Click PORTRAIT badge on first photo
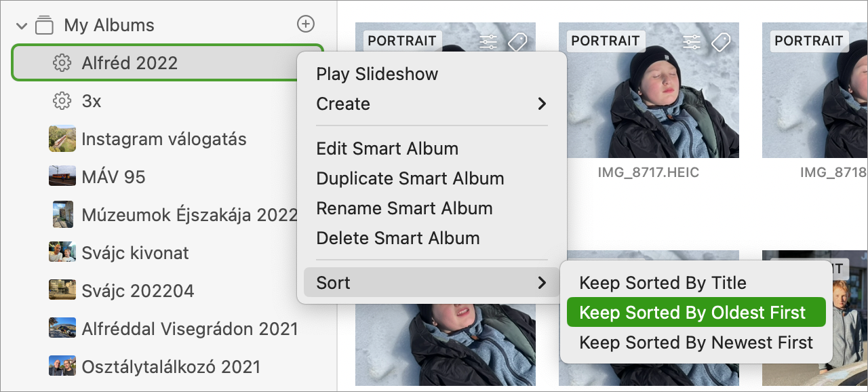The image size is (868, 392). coord(403,41)
